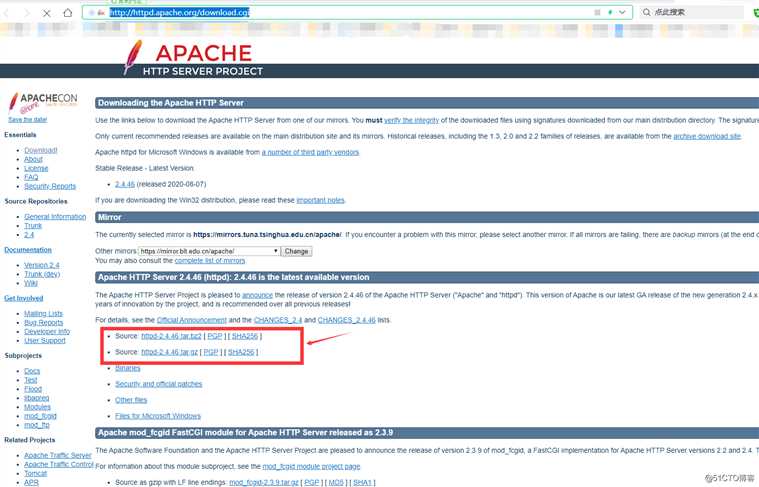Open the Modules subproject link

37,407
